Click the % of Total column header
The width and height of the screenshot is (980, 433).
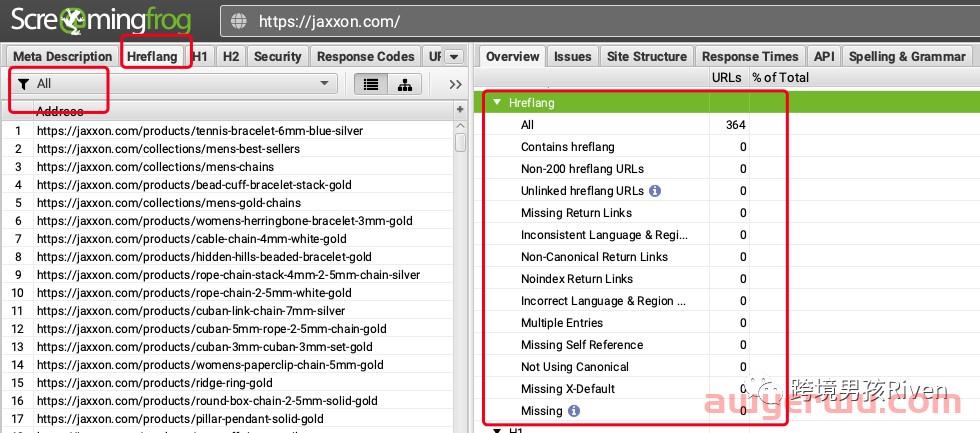click(x=781, y=77)
